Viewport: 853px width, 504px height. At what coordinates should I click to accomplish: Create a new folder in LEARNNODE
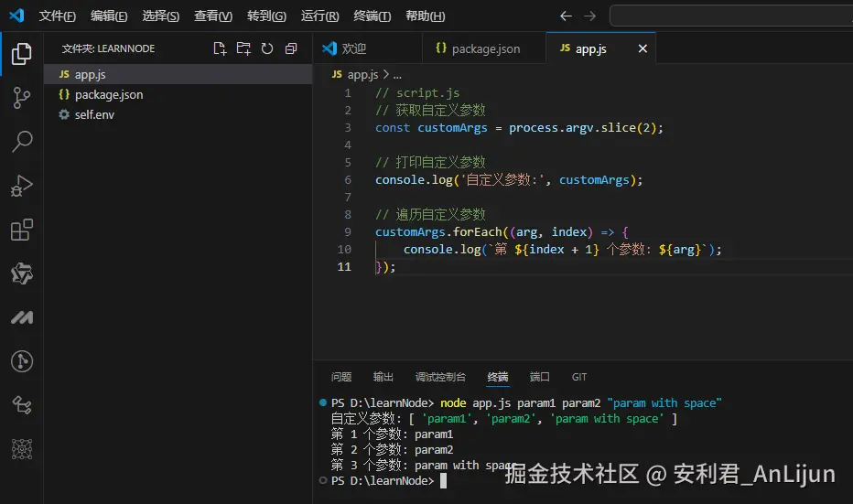click(243, 48)
